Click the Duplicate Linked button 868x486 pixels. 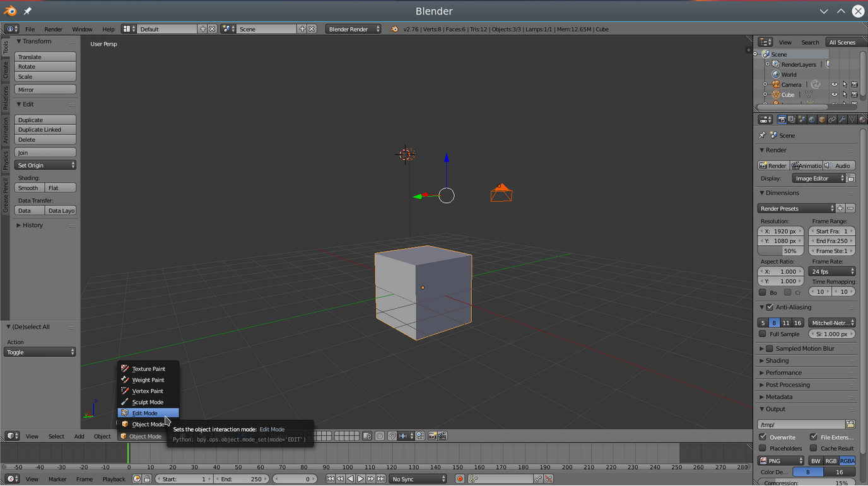(x=45, y=130)
